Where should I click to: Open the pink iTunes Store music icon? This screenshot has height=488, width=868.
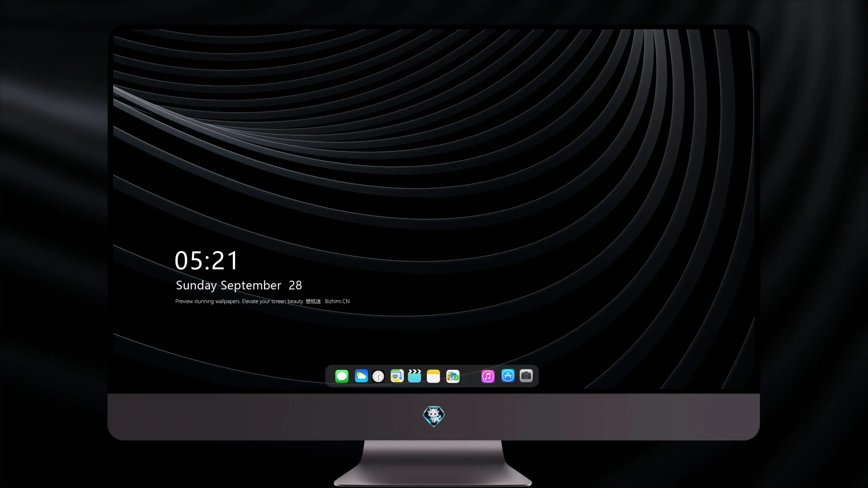coord(488,376)
